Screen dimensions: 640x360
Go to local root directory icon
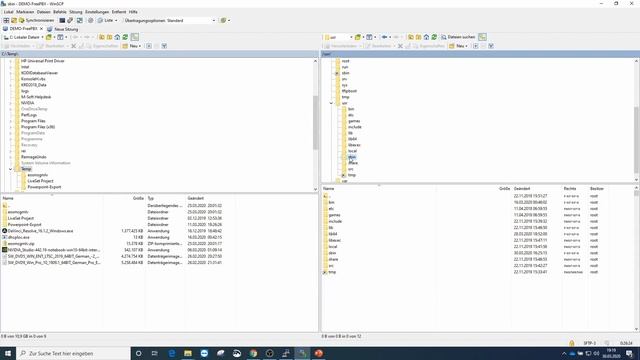point(109,37)
